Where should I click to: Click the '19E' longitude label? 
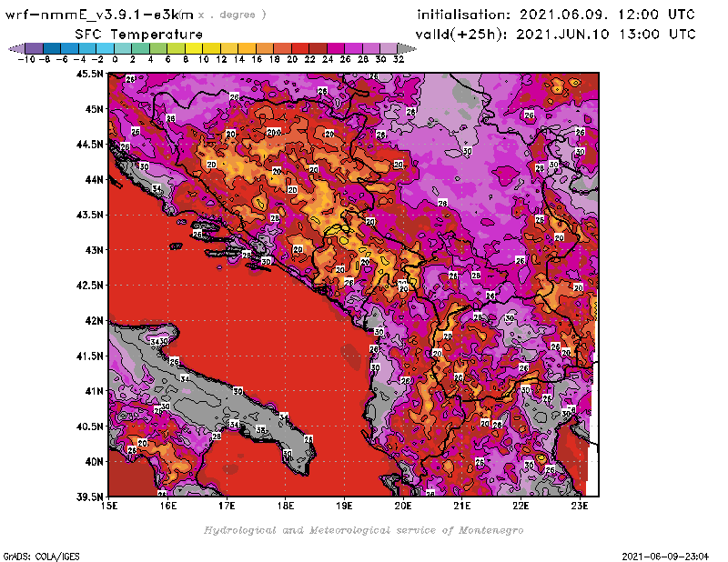point(344,506)
